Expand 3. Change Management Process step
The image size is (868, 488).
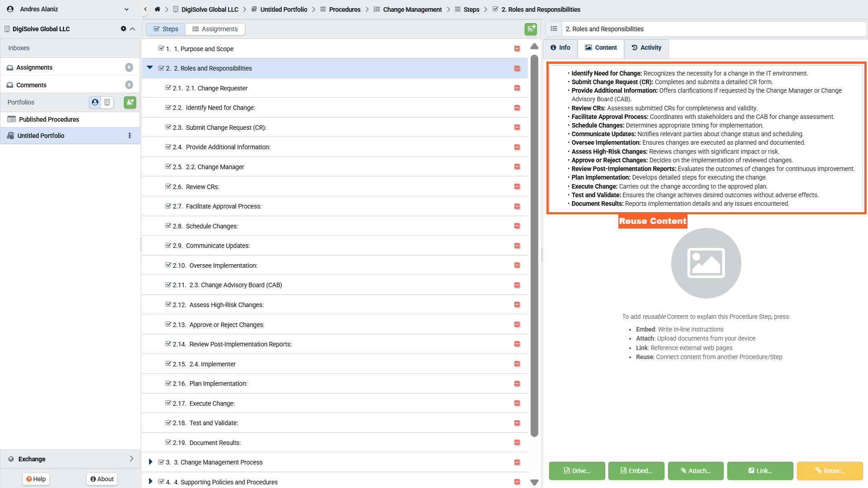[151, 462]
